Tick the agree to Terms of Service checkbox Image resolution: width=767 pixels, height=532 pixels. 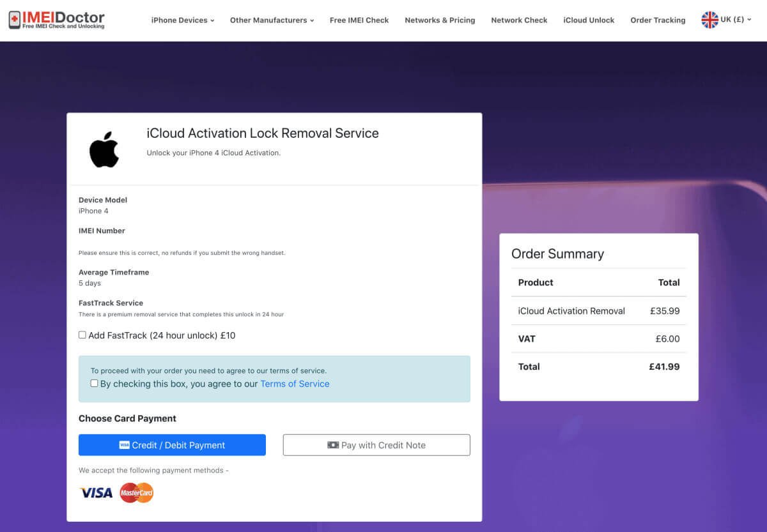pyautogui.click(x=95, y=383)
